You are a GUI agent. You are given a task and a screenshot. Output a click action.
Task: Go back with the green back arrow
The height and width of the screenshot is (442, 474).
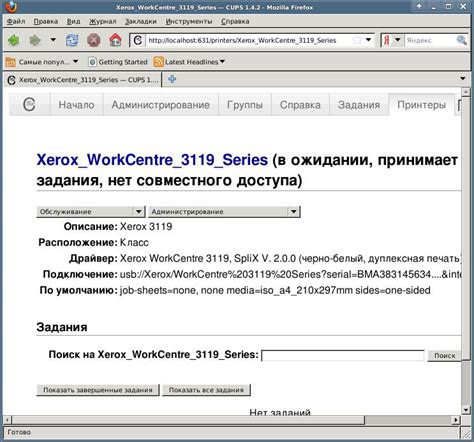point(14,40)
